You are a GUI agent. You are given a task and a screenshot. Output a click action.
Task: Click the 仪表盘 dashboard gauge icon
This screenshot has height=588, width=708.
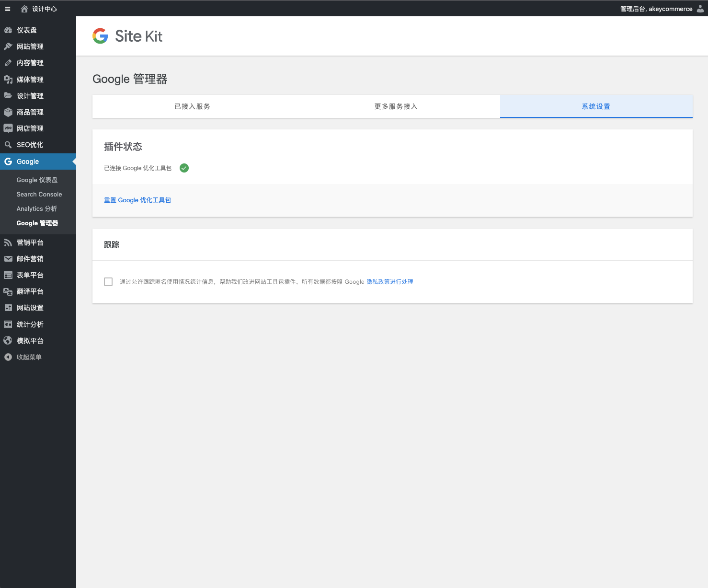click(8, 30)
